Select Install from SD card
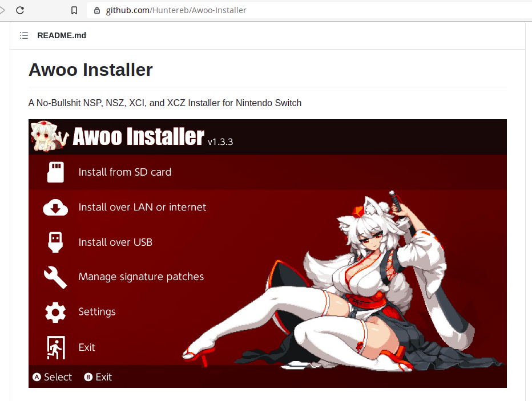The image size is (532, 401). pyautogui.click(x=124, y=172)
